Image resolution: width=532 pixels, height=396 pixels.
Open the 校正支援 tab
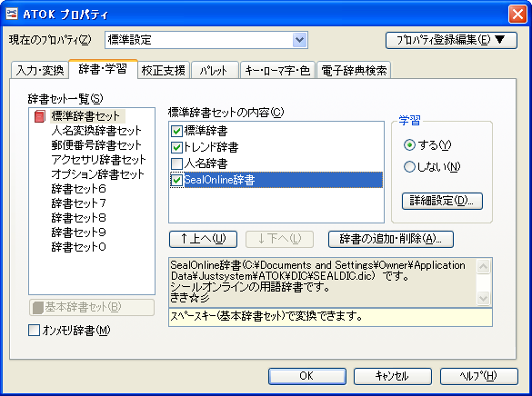(163, 70)
